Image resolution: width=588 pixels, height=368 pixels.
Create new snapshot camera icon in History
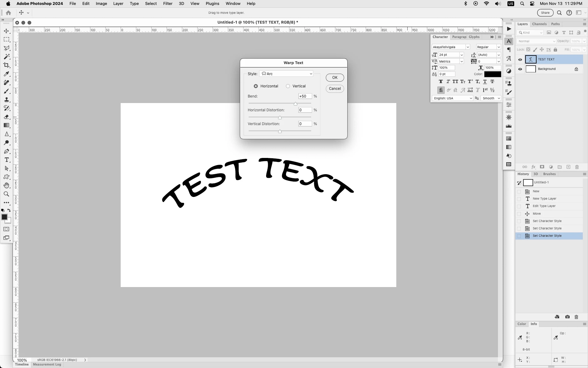567,317
